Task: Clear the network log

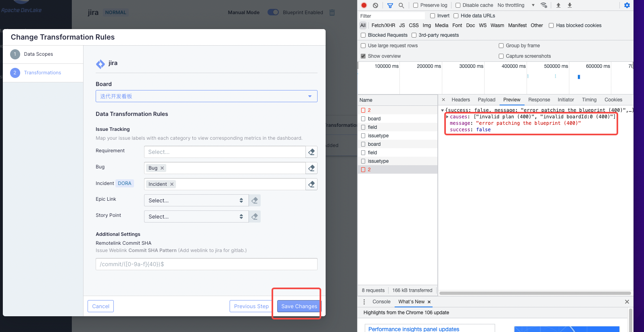Action: click(375, 5)
